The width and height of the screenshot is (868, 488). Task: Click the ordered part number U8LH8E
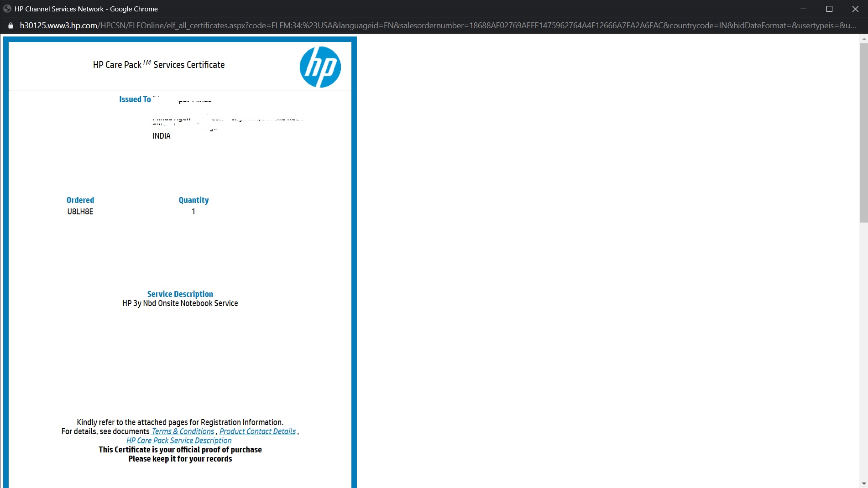click(x=80, y=211)
